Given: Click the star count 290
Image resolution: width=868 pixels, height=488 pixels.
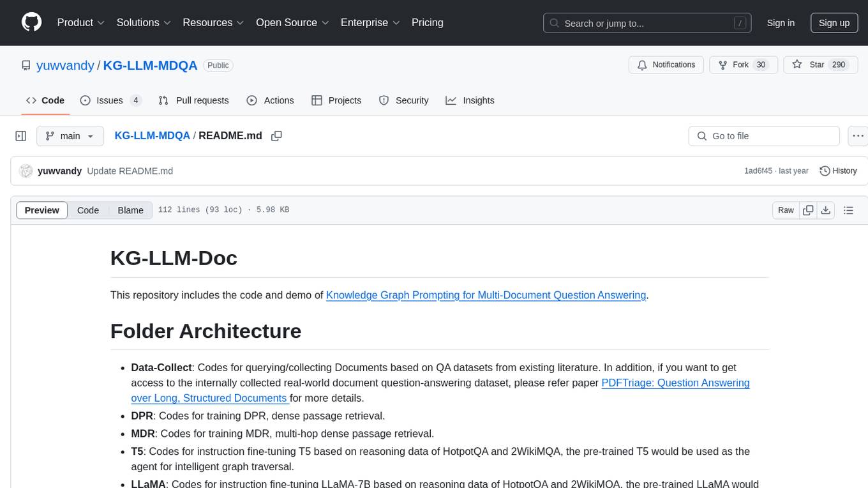Looking at the screenshot, I should [x=838, y=65].
